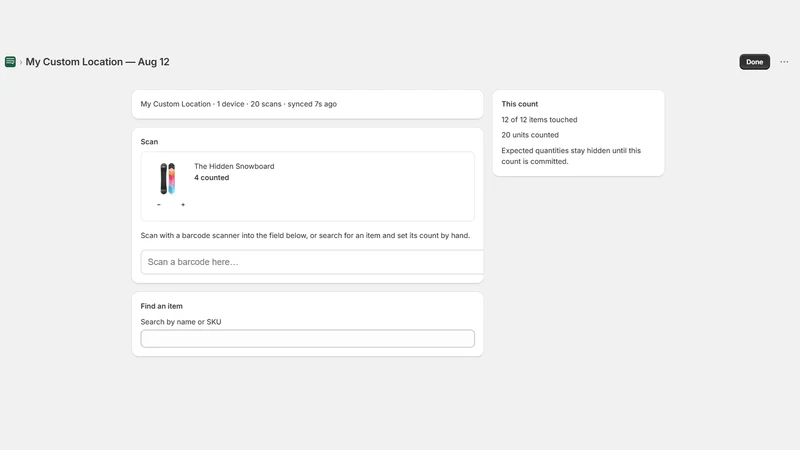Focus the Scan a barcode field

pyautogui.click(x=312, y=262)
